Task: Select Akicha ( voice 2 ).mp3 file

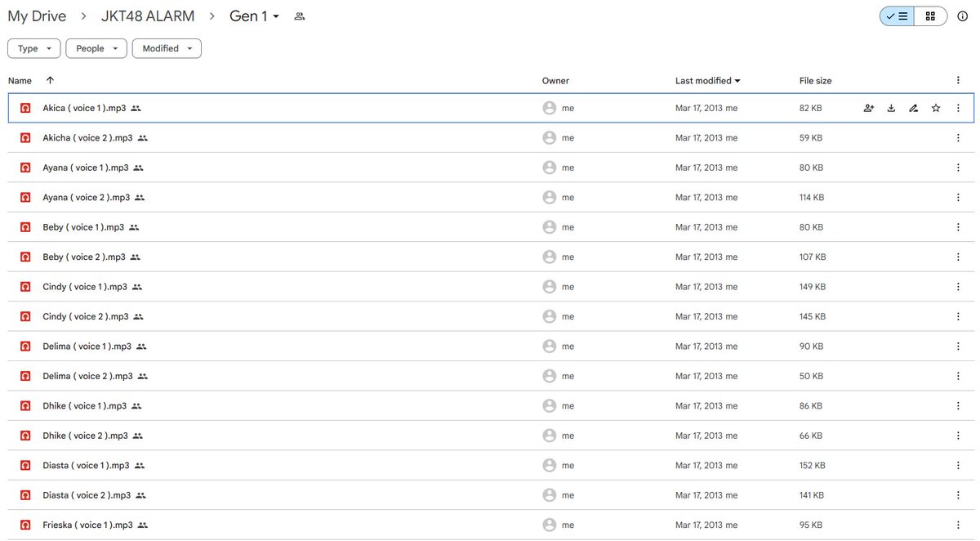Action: point(490,138)
